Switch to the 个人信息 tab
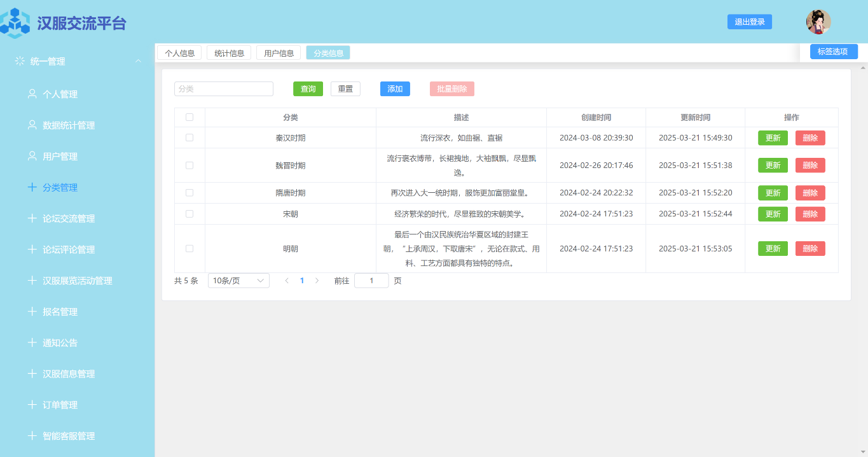 click(179, 53)
